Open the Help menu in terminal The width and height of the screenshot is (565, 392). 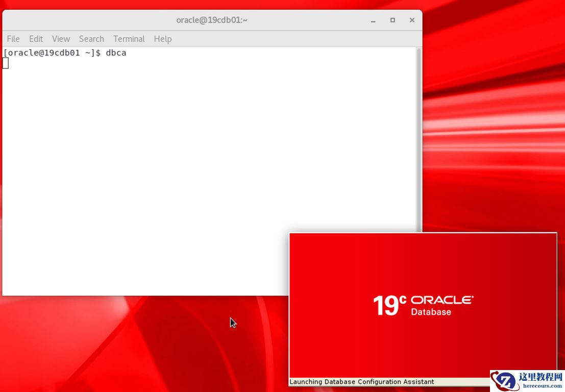162,39
